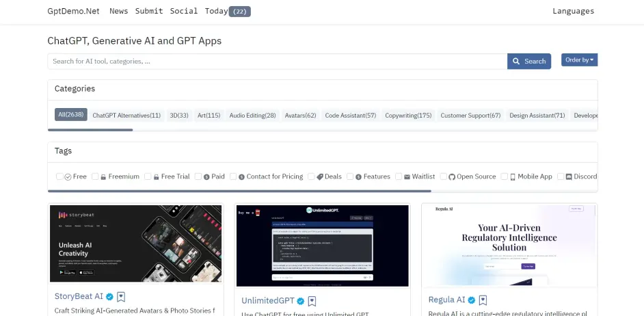The image size is (644, 316).
Task: Click the verified badge beside Regula AI
Action: coord(472,300)
